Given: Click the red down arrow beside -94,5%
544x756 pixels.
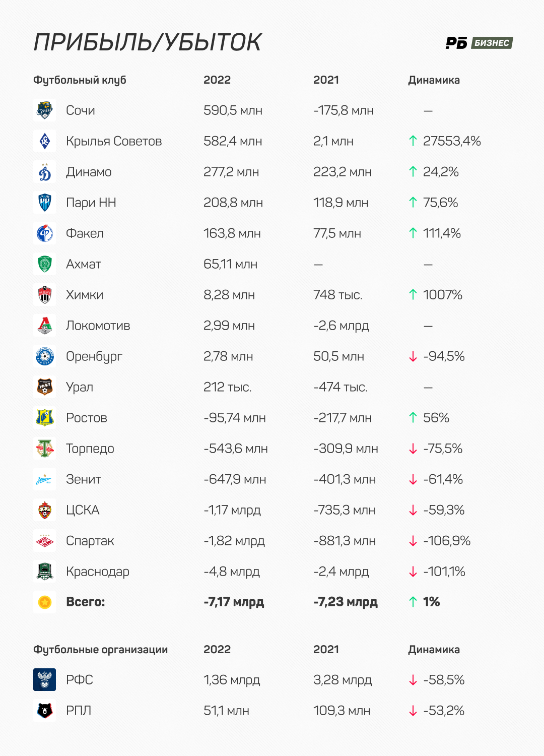Looking at the screenshot, I should pos(413,356).
